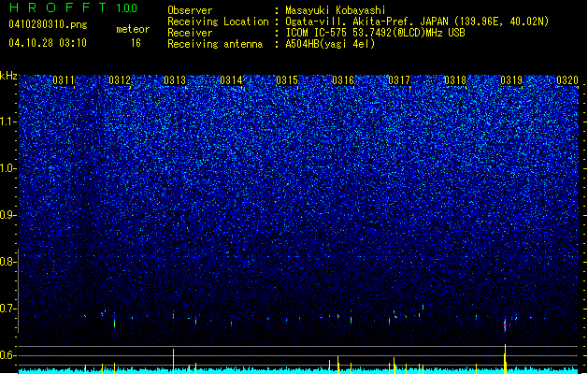Click frequency axis label 0.9

click(8, 215)
